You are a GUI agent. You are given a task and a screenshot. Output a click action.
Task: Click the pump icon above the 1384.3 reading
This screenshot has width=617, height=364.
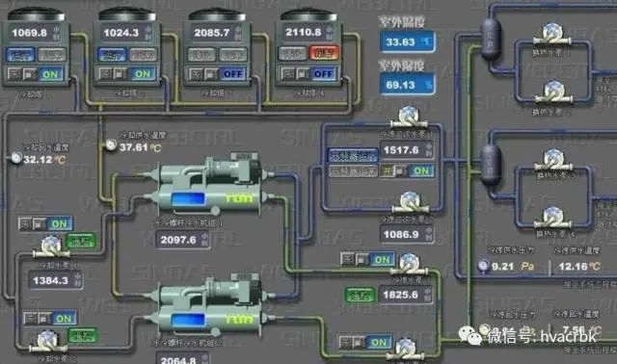pyautogui.click(x=50, y=247)
